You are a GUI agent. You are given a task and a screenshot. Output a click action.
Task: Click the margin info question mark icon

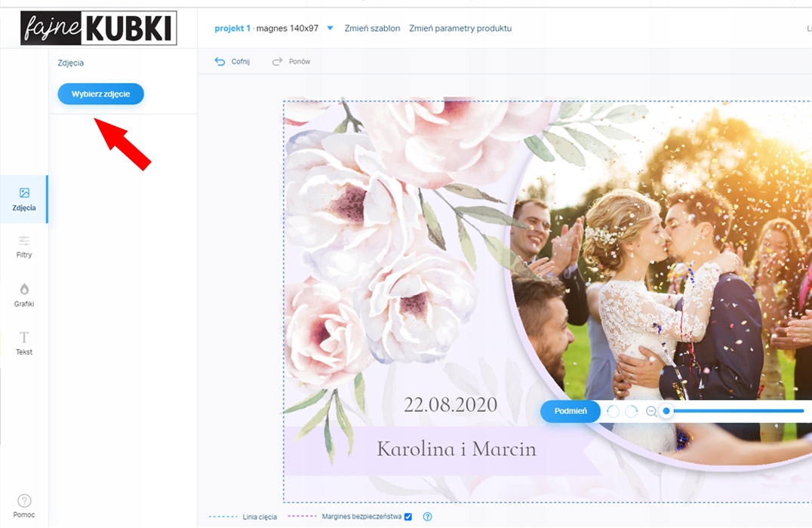pyautogui.click(x=427, y=517)
